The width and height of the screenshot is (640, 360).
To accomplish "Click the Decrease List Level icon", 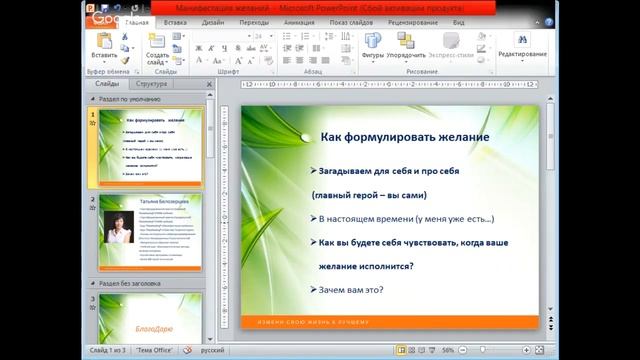I will 287,48.
